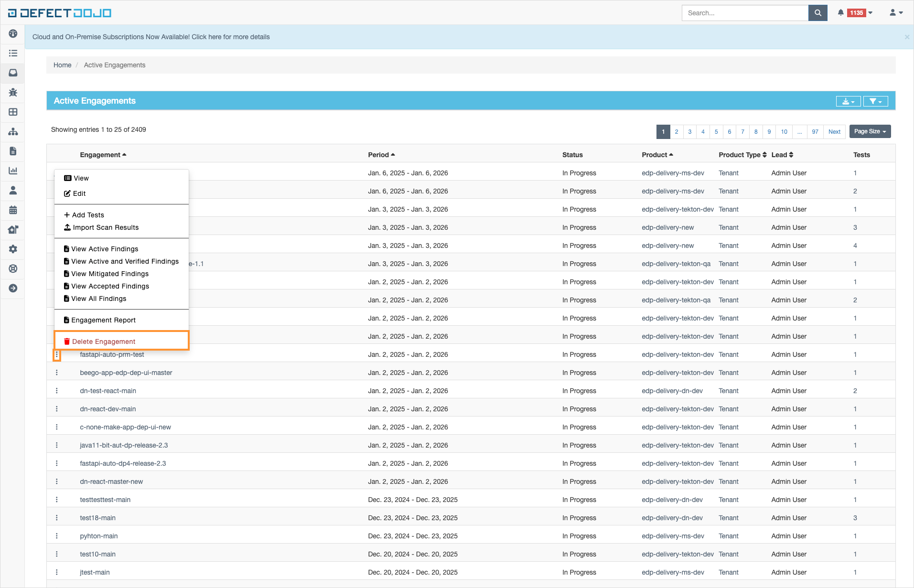
Task: Click the search magnifier button
Action: click(817, 13)
